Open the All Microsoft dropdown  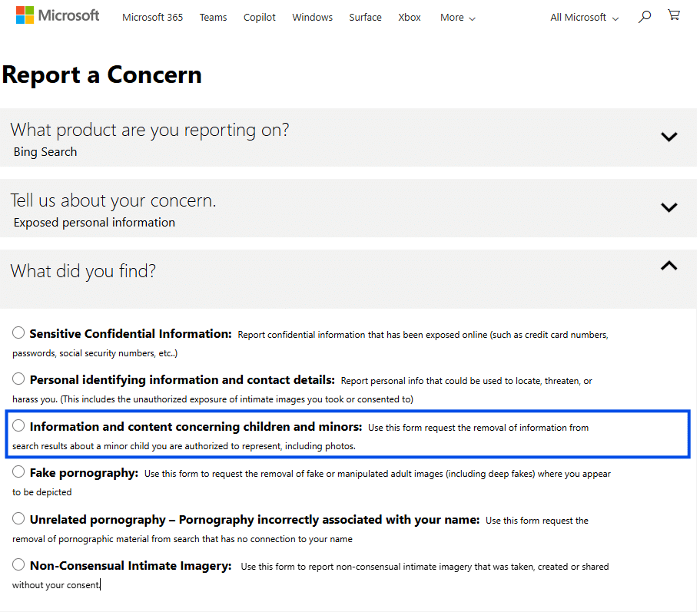click(584, 18)
